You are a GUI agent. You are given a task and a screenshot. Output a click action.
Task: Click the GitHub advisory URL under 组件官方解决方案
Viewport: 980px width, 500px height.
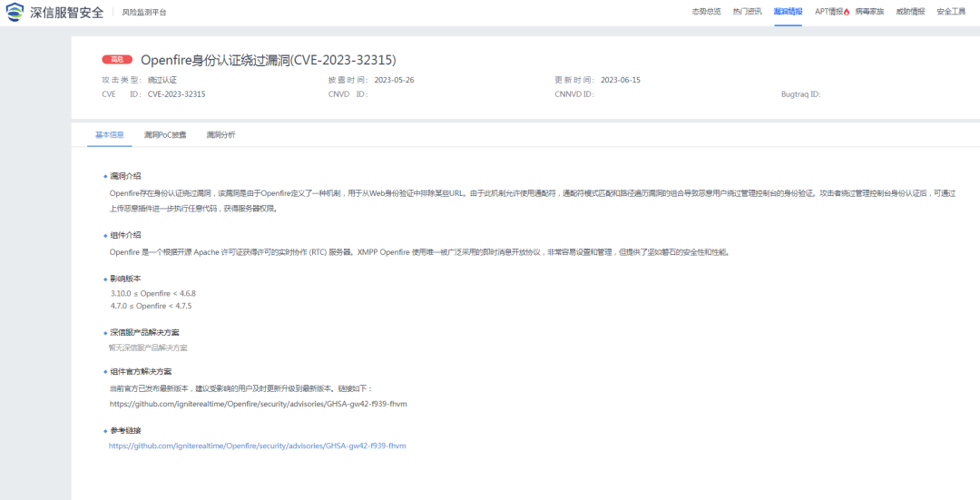pyautogui.click(x=258, y=404)
